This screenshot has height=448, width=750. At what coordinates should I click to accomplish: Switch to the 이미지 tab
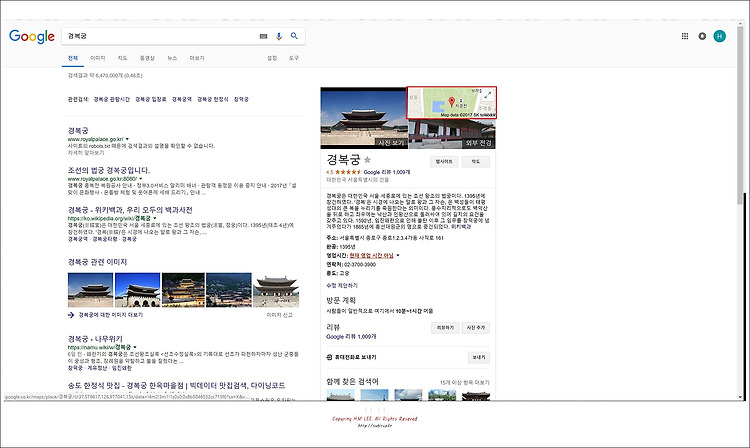click(98, 58)
